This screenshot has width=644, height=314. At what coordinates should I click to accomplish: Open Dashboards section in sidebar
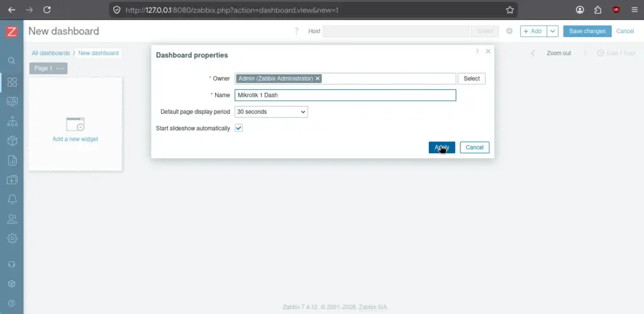point(13,82)
